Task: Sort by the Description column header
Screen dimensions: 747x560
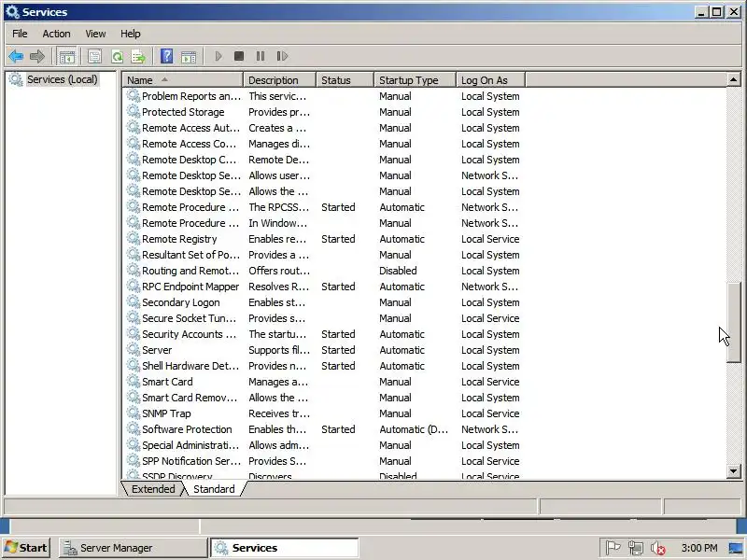Action: (x=279, y=80)
